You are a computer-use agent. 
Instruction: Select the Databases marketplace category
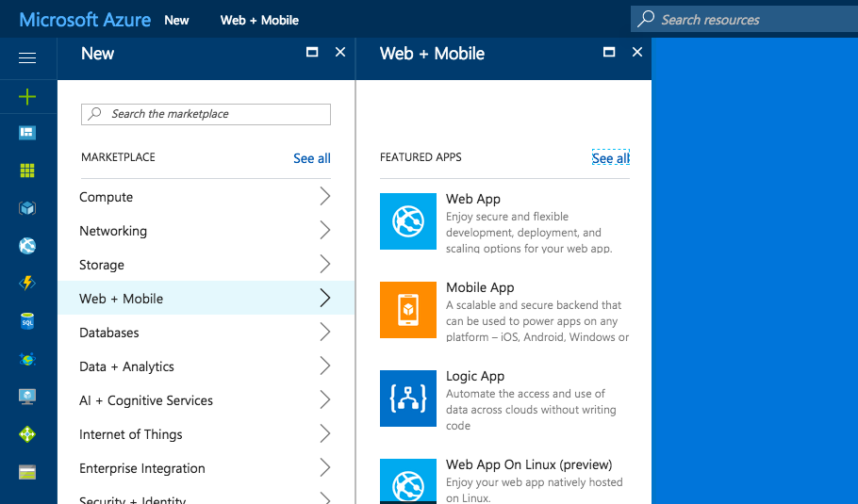point(206,333)
